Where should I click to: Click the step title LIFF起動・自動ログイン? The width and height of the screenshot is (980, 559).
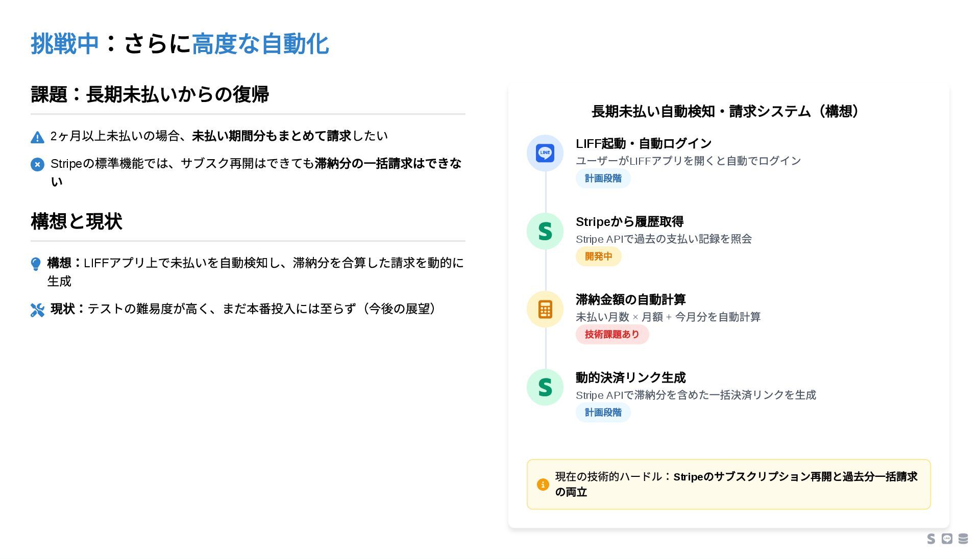pyautogui.click(x=644, y=144)
